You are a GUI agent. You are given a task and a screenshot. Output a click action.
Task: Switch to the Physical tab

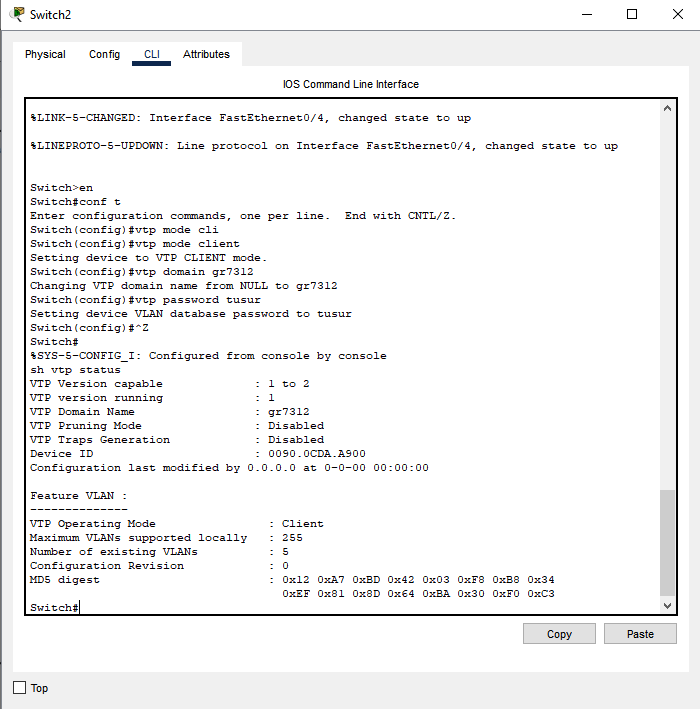coord(45,54)
